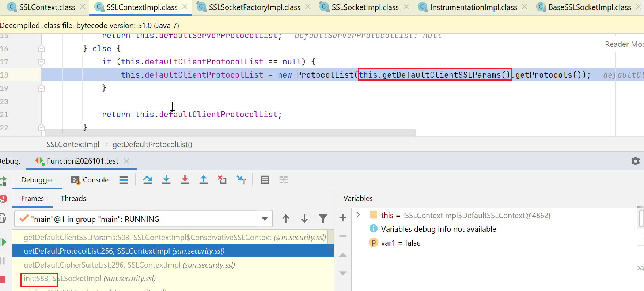The image size is (644, 291).
Task: Switch to the Threads tab
Action: tap(73, 198)
